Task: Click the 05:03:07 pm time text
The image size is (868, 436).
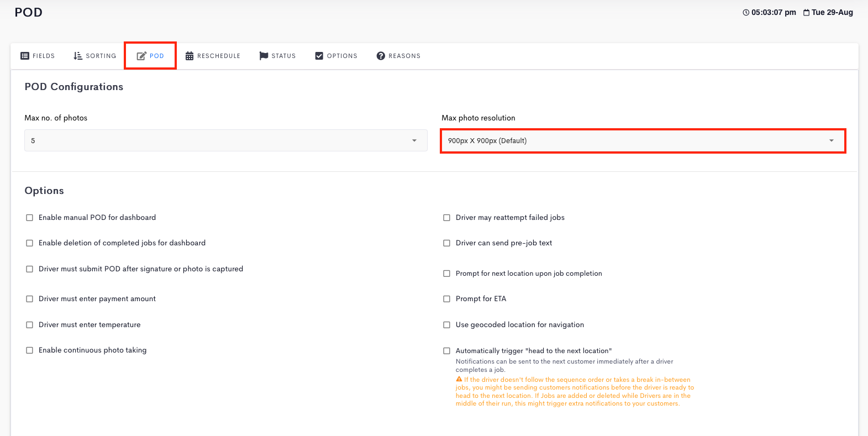Action: pos(774,12)
